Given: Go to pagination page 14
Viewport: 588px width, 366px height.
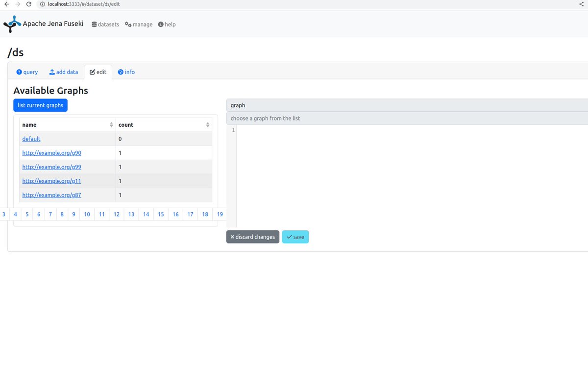Looking at the screenshot, I should coord(146,214).
